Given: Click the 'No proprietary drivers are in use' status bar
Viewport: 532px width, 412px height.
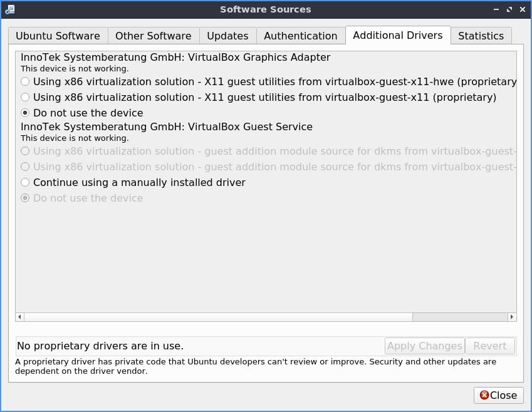Looking at the screenshot, I should point(100,346).
